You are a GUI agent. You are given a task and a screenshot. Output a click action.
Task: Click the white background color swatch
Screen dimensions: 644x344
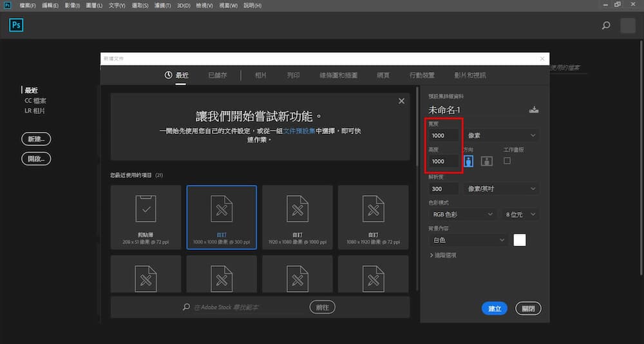pyautogui.click(x=520, y=240)
